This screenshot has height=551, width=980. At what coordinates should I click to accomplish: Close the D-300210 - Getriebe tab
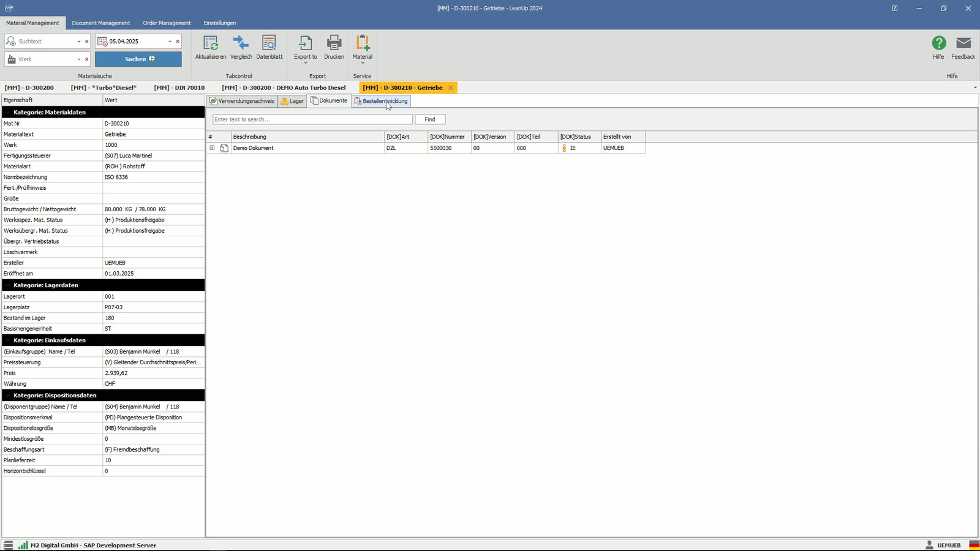[451, 88]
